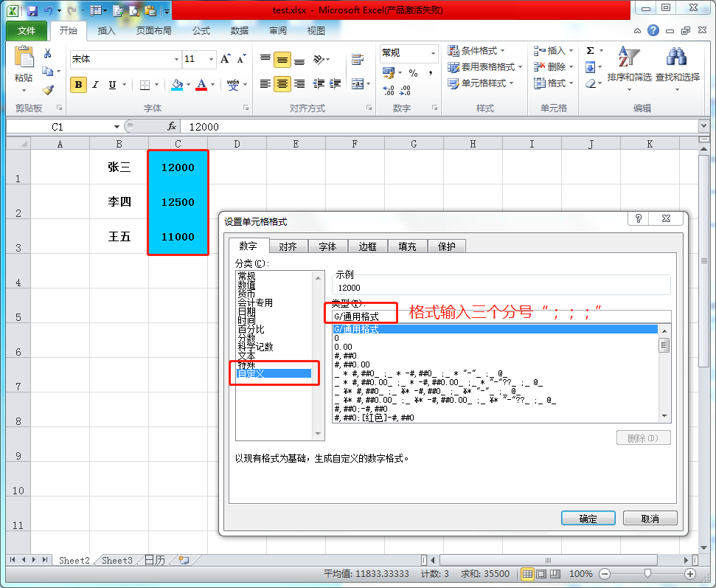Screen dimensions: 716x588
Task: Switch to the 填充 tab in dialog
Action: [x=407, y=246]
